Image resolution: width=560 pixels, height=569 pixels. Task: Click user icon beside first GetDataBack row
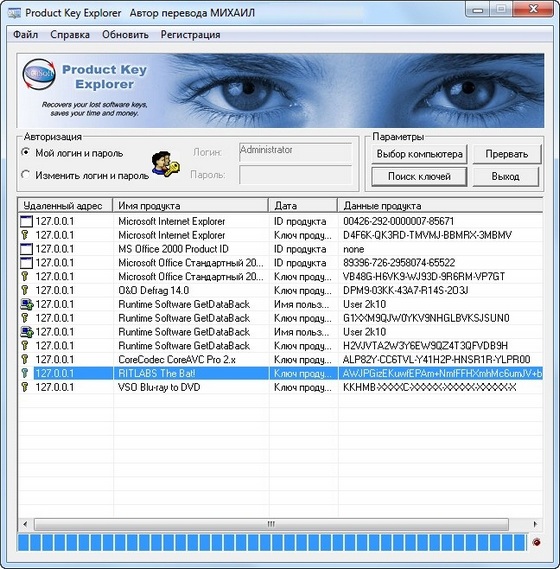26,304
